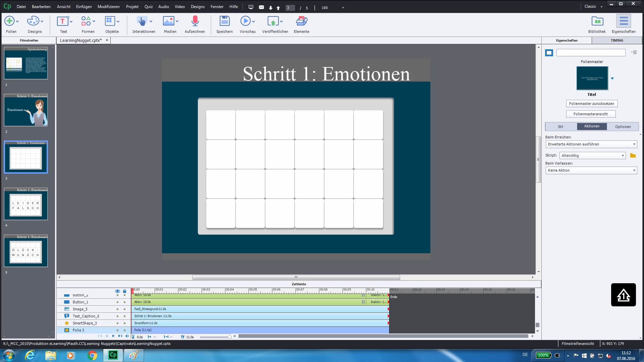This screenshot has height=362, width=644.
Task: Toggle lock dot for Text_Caption_6 layer
Action: point(124,316)
